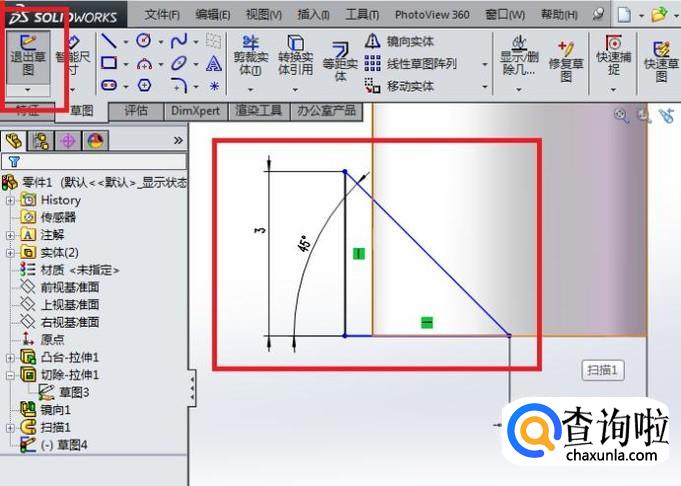681x486 pixels.
Task: Click Convert Entities (转换实体引用) tool
Action: point(295,56)
